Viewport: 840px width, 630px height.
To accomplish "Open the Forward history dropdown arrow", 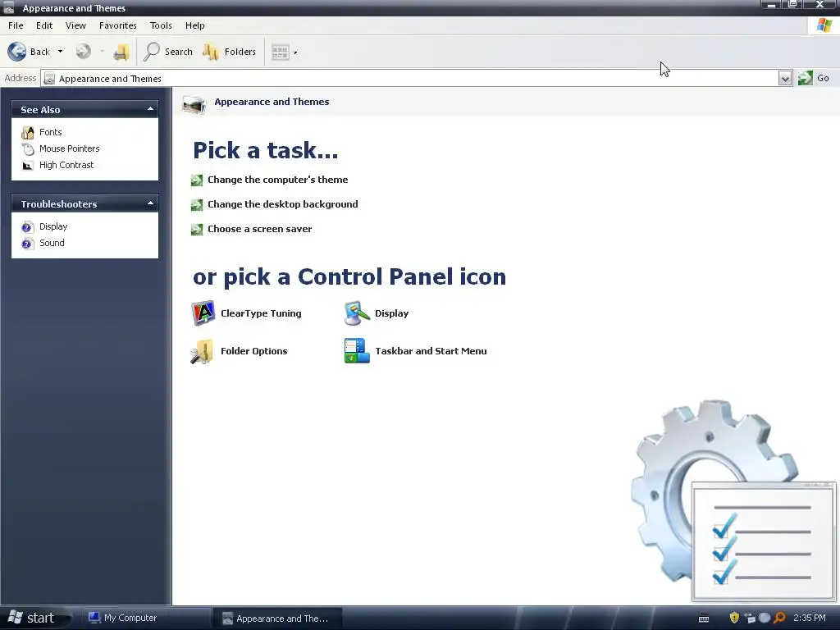I will pos(102,52).
